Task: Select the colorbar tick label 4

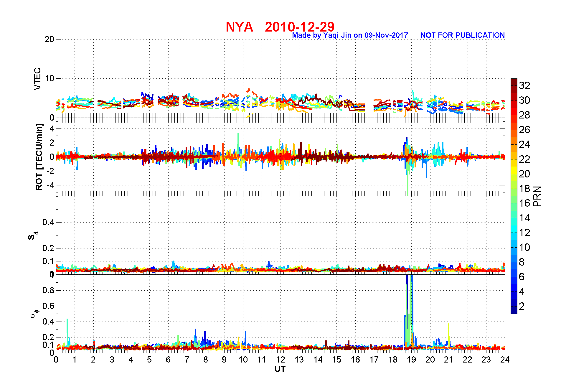Action: [522, 291]
